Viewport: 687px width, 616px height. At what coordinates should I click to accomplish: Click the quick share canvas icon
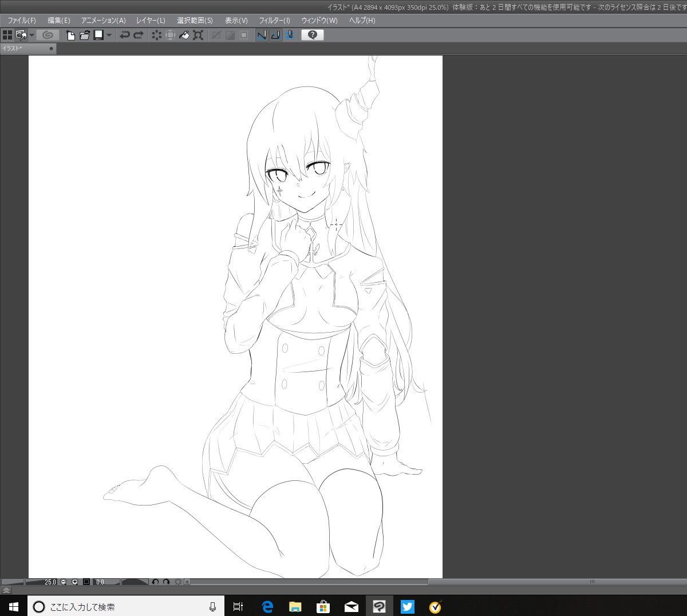click(21, 35)
